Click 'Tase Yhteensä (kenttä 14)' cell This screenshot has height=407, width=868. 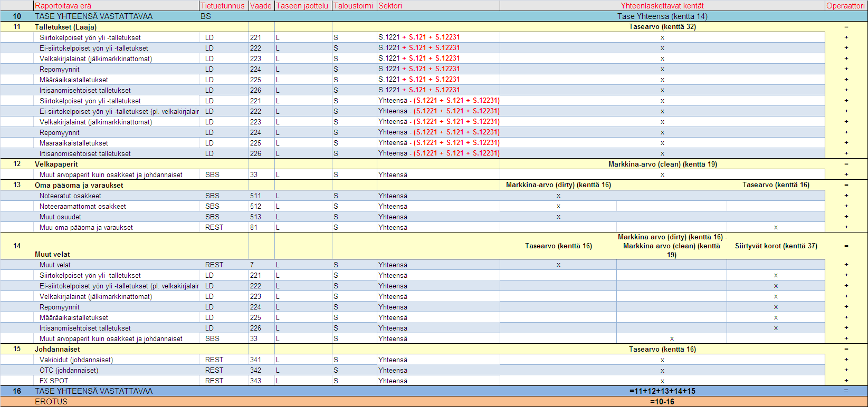662,16
